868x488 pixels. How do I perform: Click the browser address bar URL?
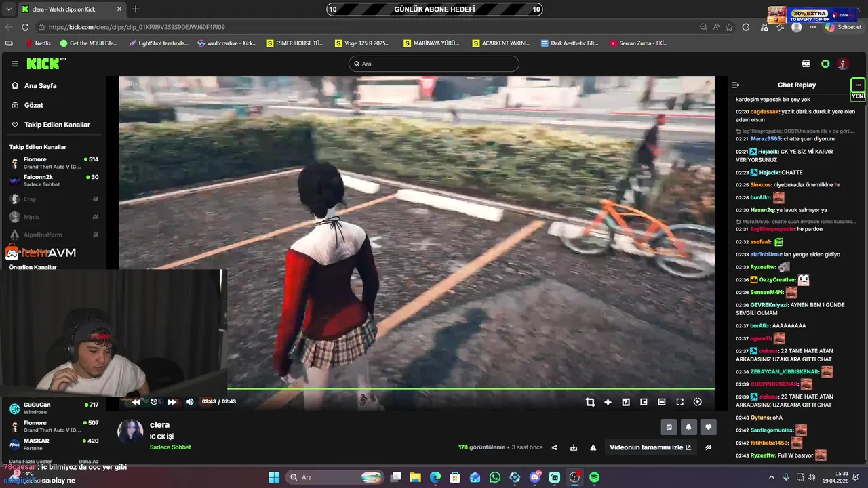click(137, 27)
